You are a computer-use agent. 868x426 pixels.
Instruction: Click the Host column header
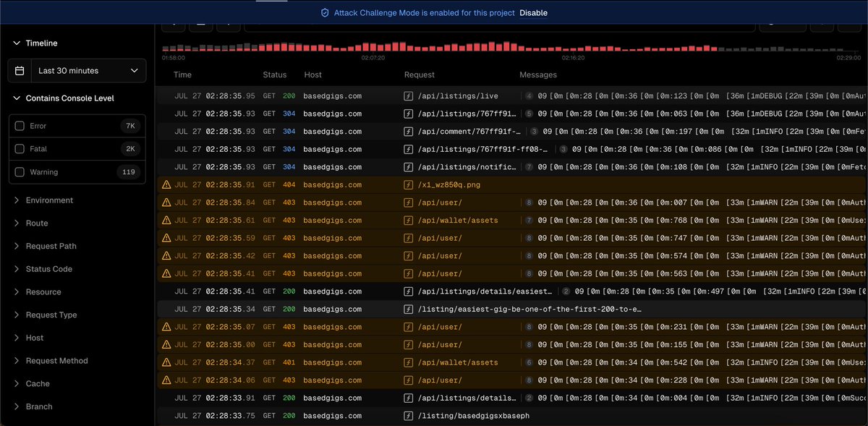click(313, 74)
